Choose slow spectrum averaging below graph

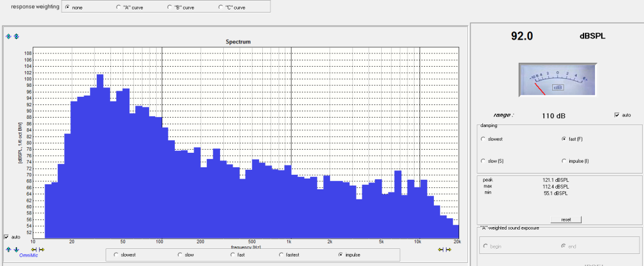point(180,255)
